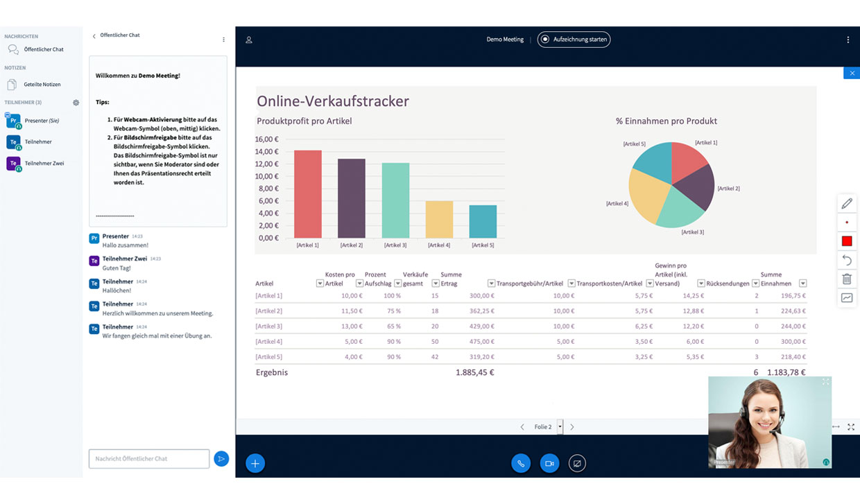Screen dimensions: 860x504
Task: Make the presentation fullscreen
Action: [x=851, y=427]
